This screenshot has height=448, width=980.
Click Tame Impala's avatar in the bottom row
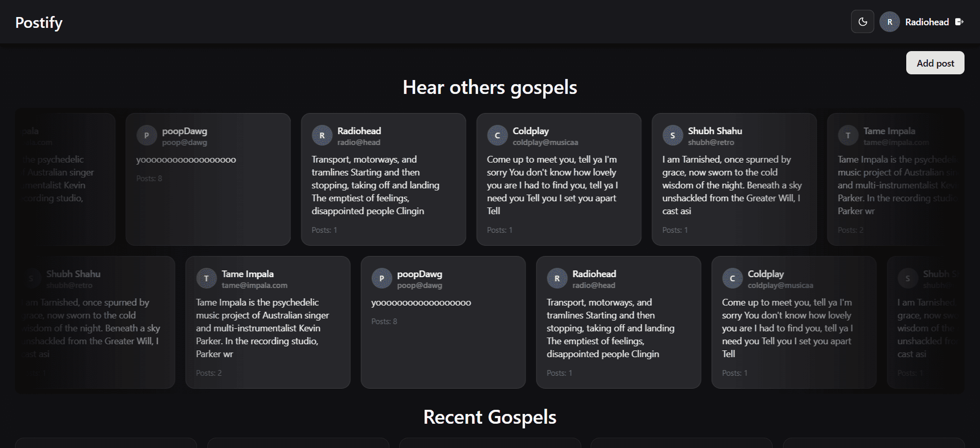[206, 279]
